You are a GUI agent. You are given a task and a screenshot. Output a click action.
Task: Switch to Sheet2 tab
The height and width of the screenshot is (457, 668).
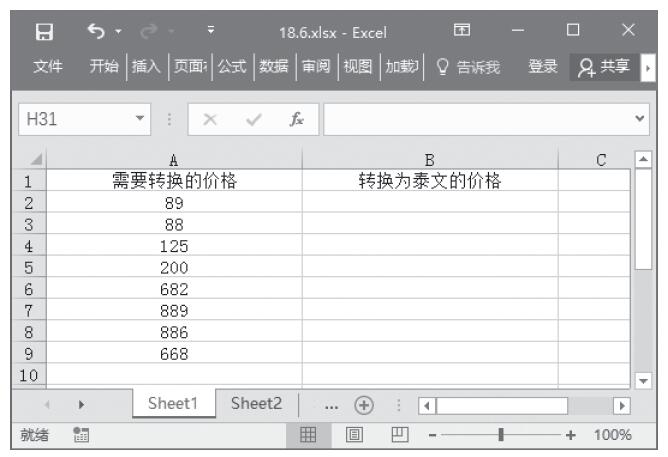coord(257,404)
